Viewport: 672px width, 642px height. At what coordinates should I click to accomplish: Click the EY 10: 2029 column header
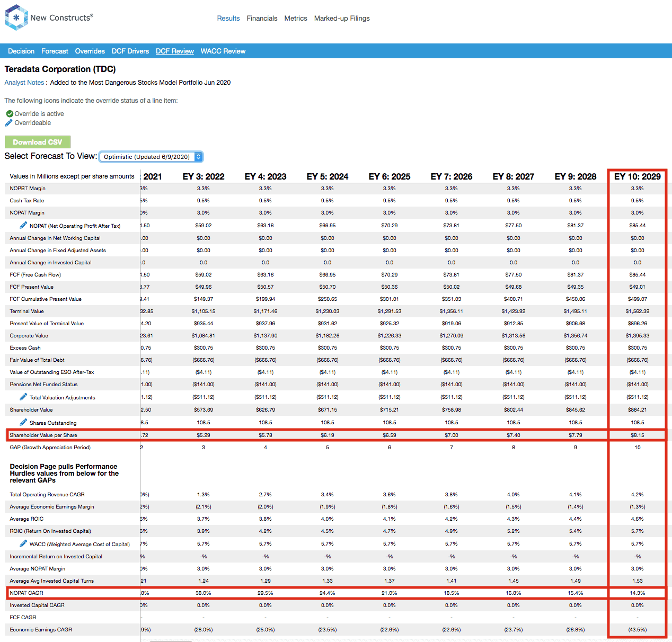[638, 176]
